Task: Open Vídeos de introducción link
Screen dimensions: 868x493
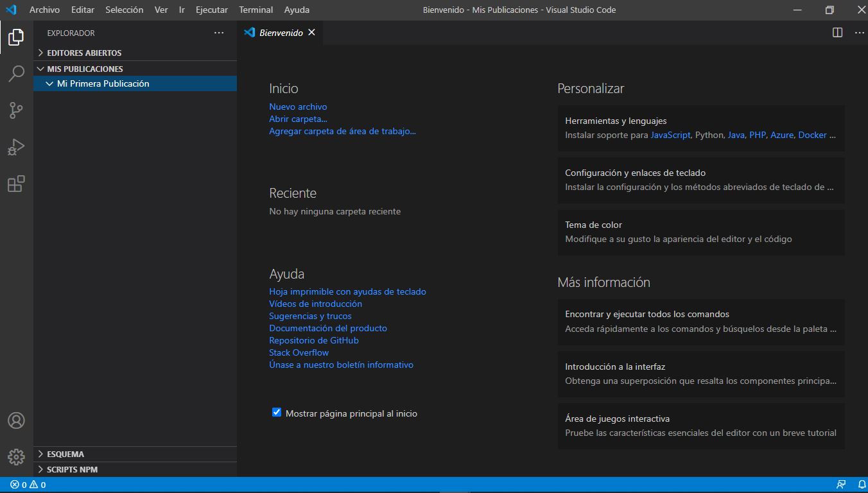Action: click(x=315, y=304)
